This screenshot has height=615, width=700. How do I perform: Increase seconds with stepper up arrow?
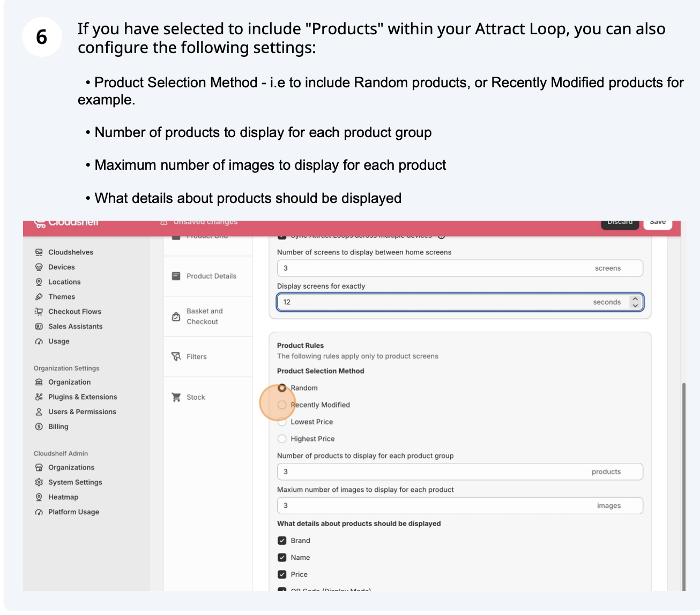point(635,299)
